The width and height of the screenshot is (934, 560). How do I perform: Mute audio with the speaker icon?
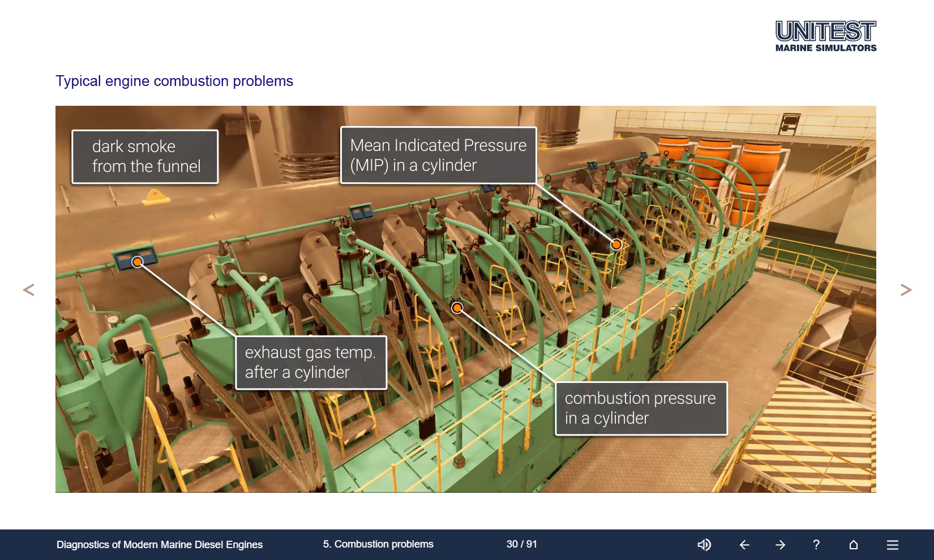pos(704,545)
